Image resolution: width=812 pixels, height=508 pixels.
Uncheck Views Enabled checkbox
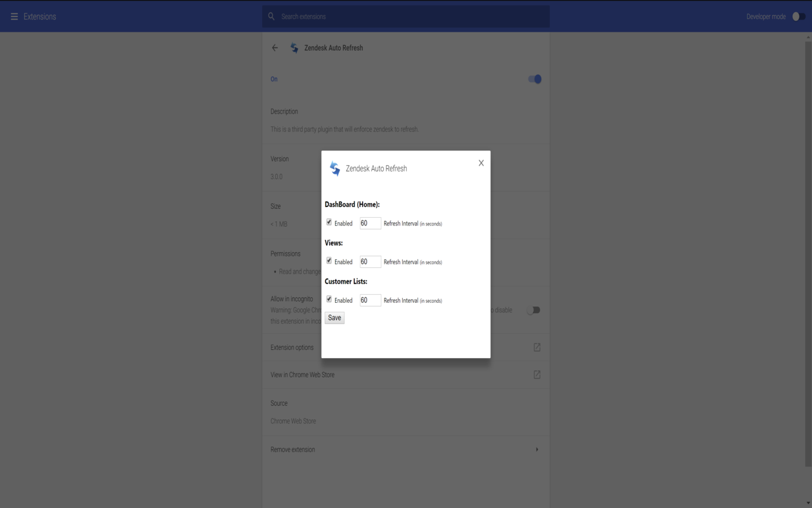(x=329, y=261)
